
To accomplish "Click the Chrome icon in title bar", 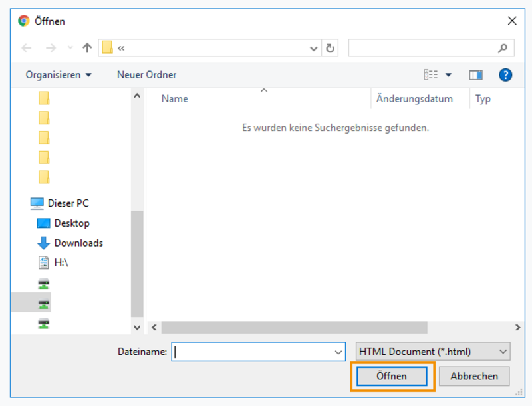I will pyautogui.click(x=24, y=21).
